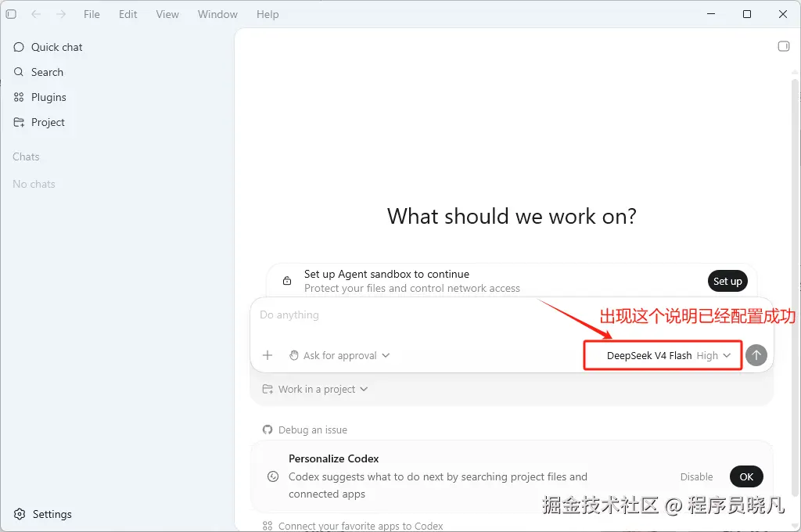Open the Ask for approval dropdown
801x532 pixels.
click(x=339, y=355)
